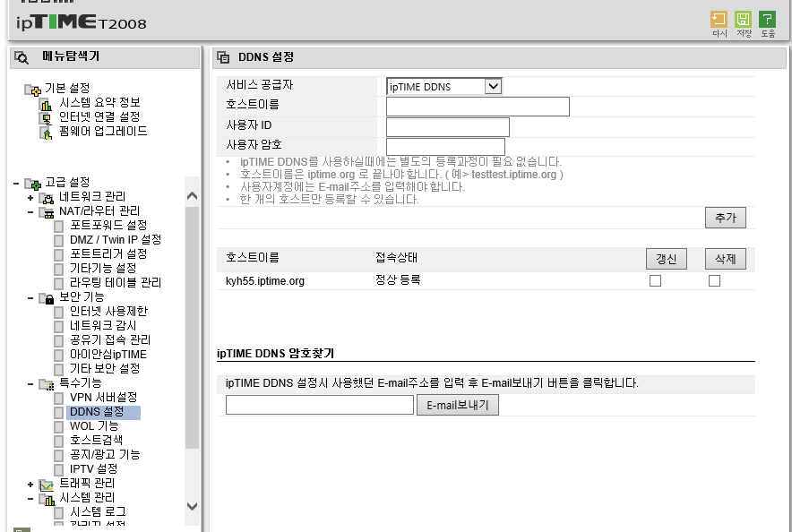Click the 다시 (reload) icon
This screenshot has height=532, width=792.
click(x=719, y=19)
